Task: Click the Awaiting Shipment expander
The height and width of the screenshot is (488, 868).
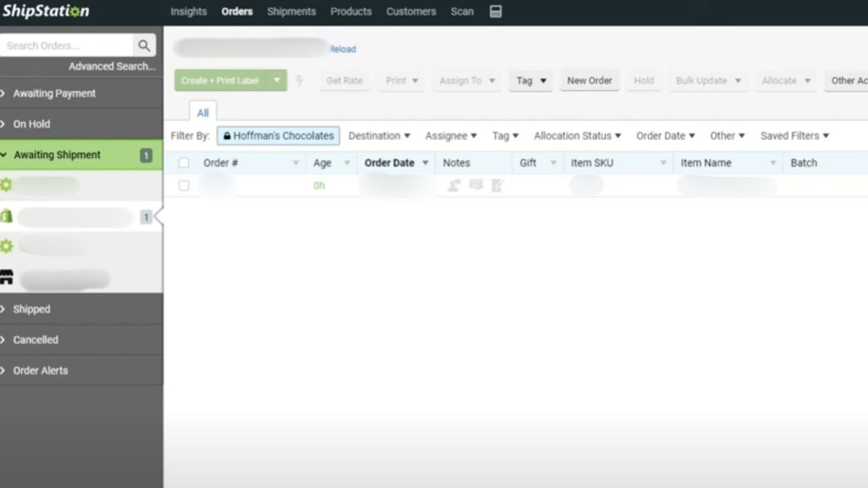Action: (x=5, y=155)
